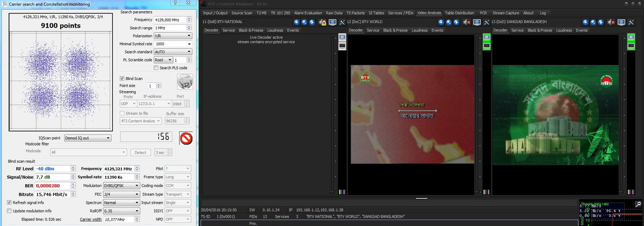Viewport: 644px width, 226px height.
Task: Click second blue round icon for BTV WORLD
Action: pos(449,22)
